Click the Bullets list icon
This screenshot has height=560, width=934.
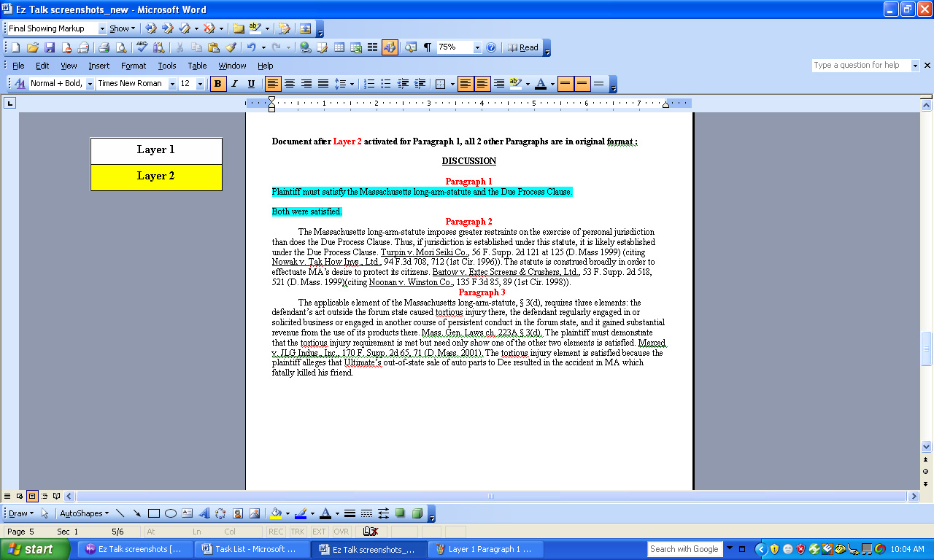[386, 84]
